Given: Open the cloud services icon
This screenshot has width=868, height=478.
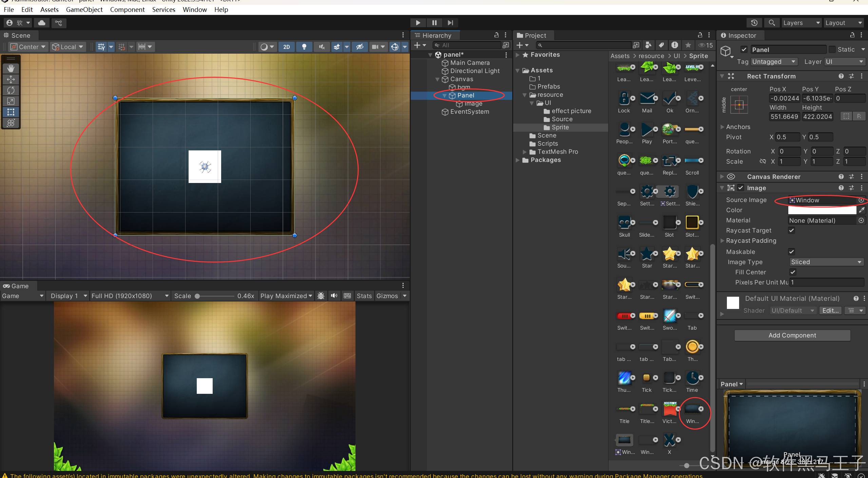Looking at the screenshot, I should click(42, 23).
